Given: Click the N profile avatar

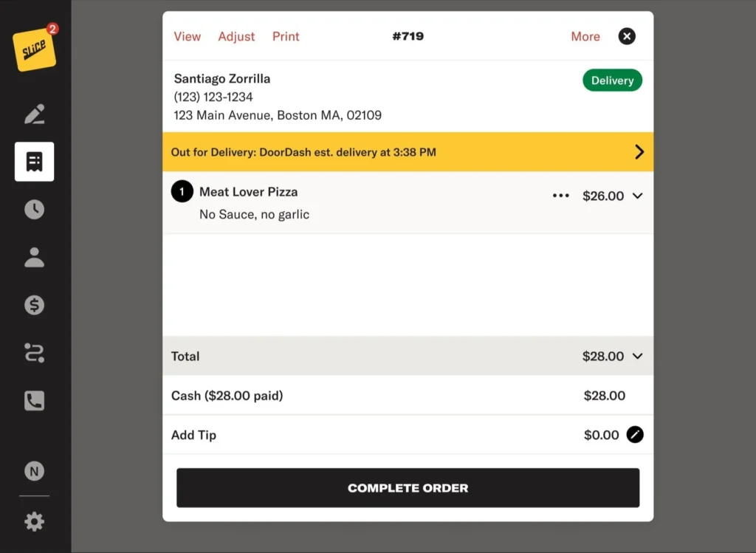Looking at the screenshot, I should [x=34, y=471].
